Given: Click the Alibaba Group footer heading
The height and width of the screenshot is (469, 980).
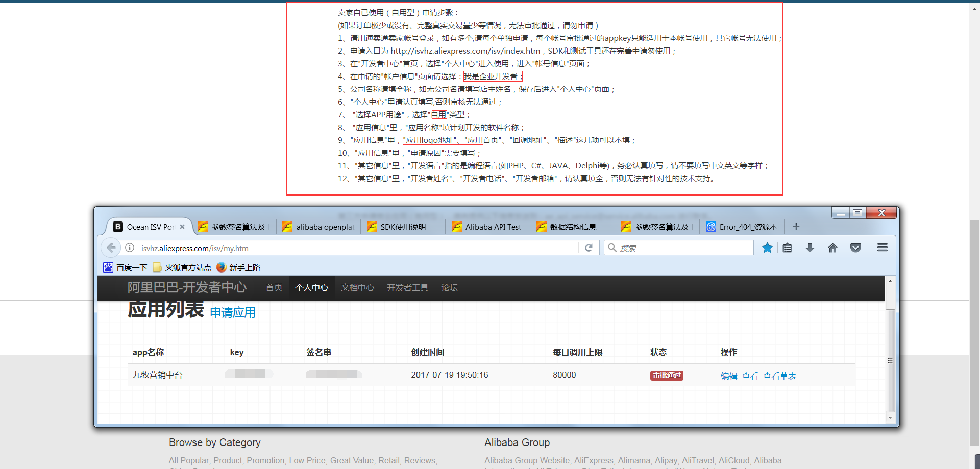Looking at the screenshot, I should click(x=517, y=442).
